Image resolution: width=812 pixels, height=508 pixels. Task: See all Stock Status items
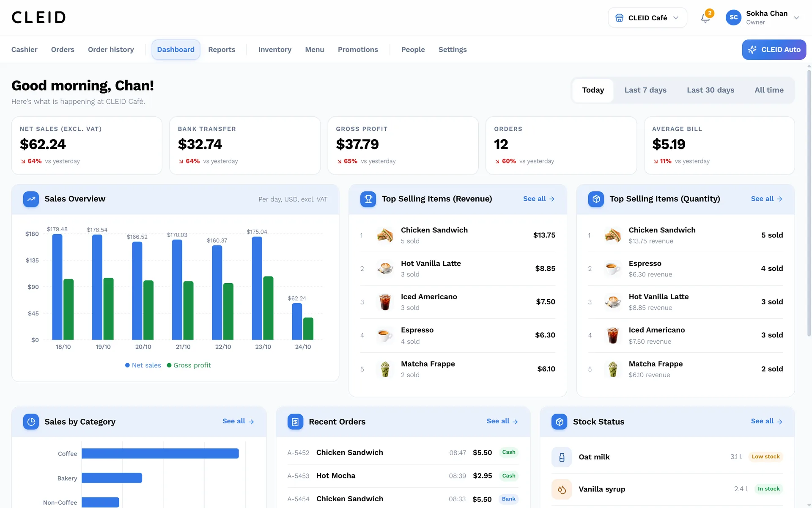tap(767, 421)
